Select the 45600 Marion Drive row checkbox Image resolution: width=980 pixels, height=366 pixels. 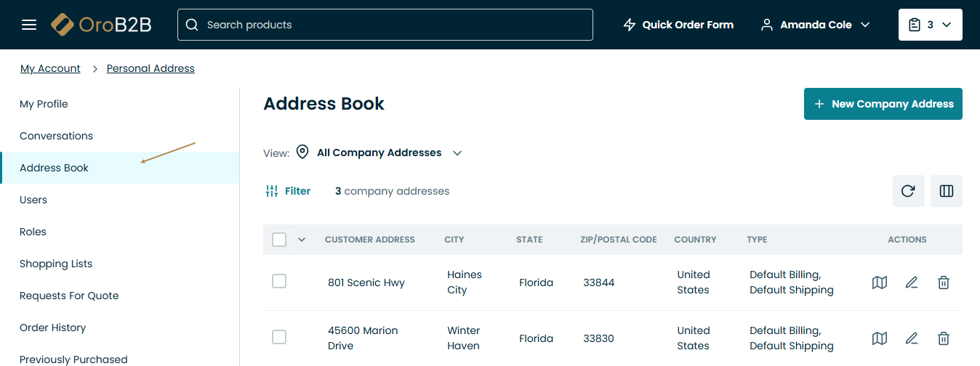point(279,337)
